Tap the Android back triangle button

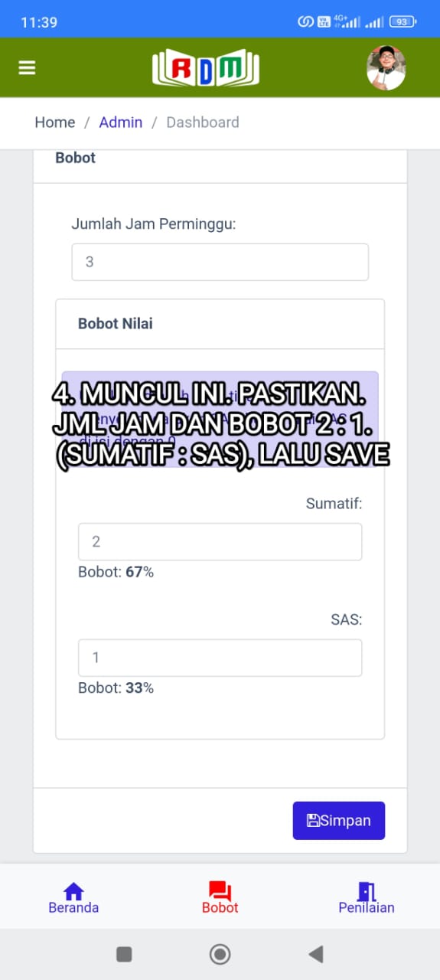click(x=315, y=954)
